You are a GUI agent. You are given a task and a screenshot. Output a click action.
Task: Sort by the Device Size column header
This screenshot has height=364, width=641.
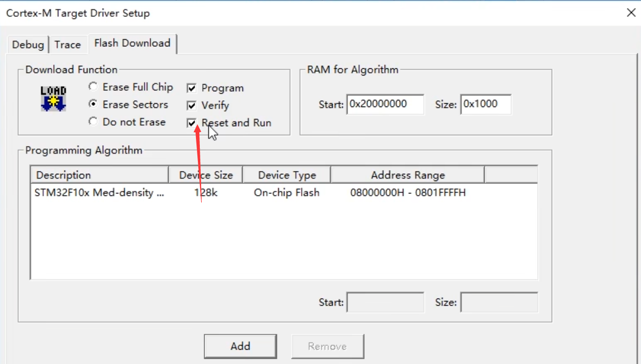pos(206,175)
